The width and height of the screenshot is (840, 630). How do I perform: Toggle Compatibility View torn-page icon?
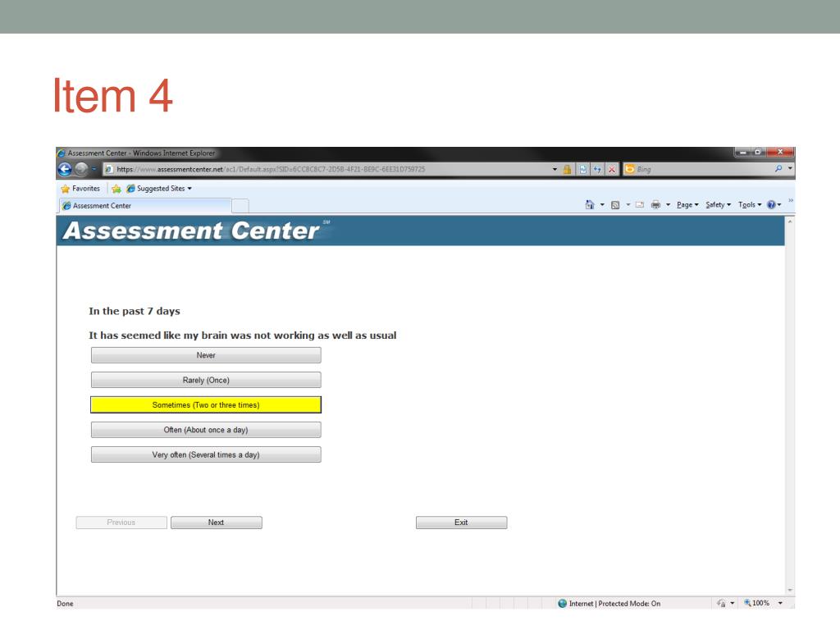(x=583, y=169)
